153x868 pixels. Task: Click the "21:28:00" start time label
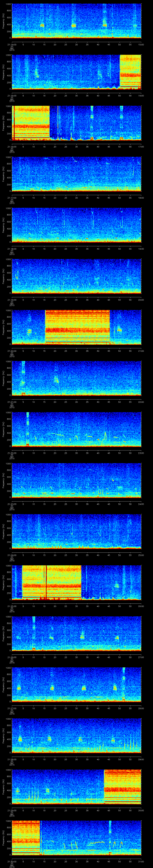tap(12, 759)
